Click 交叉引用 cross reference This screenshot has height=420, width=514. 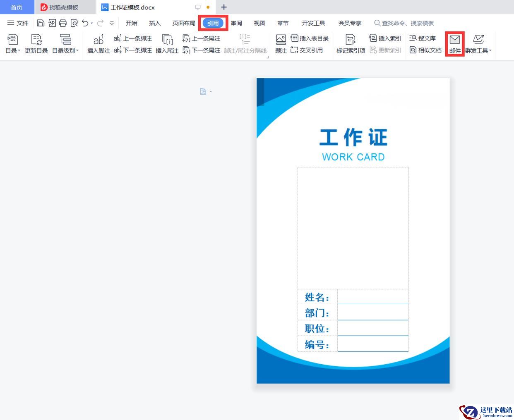(x=307, y=50)
